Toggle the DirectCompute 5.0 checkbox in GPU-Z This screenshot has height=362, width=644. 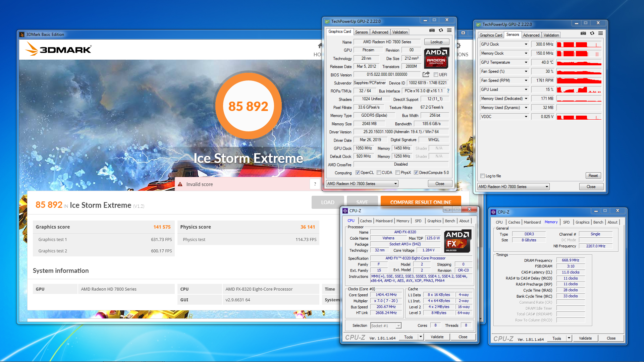click(416, 173)
